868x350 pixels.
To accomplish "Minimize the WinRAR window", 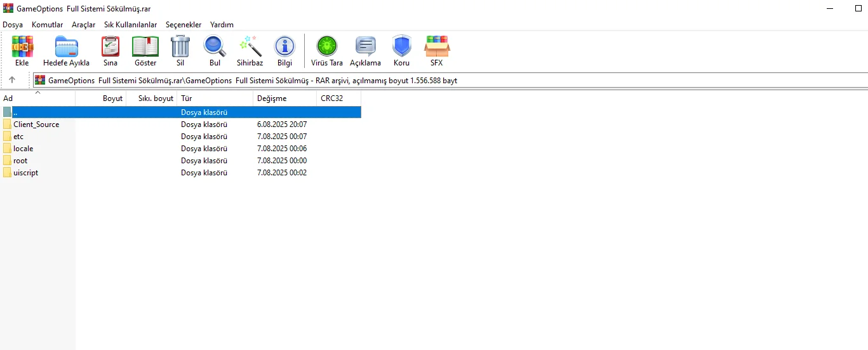I will (831, 9).
